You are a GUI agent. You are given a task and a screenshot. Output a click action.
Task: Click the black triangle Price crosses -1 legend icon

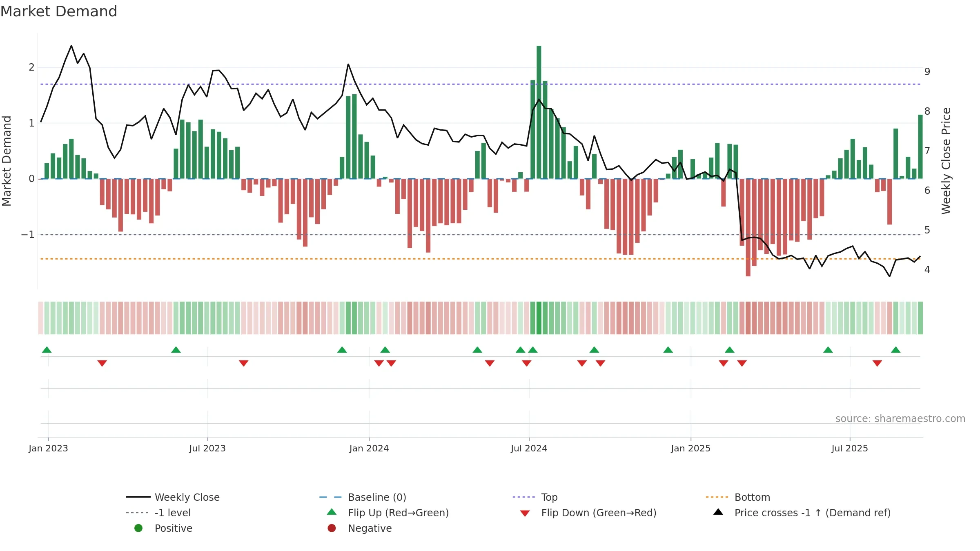pos(718,512)
